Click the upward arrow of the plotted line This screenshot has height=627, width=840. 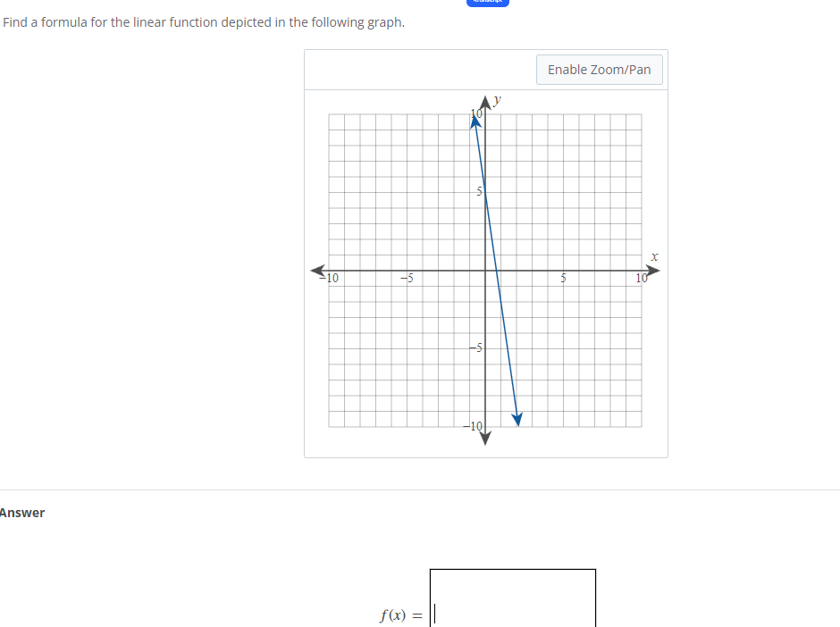[x=475, y=121]
